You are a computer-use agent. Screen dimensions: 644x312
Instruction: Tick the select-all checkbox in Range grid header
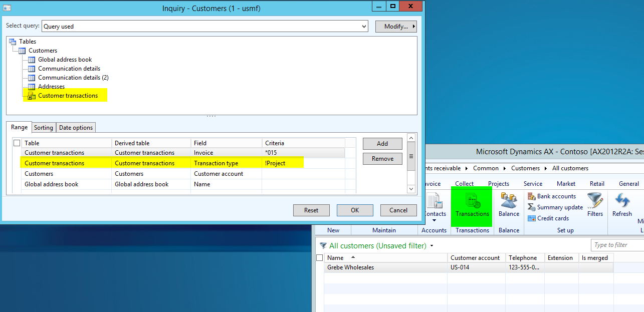point(17,143)
